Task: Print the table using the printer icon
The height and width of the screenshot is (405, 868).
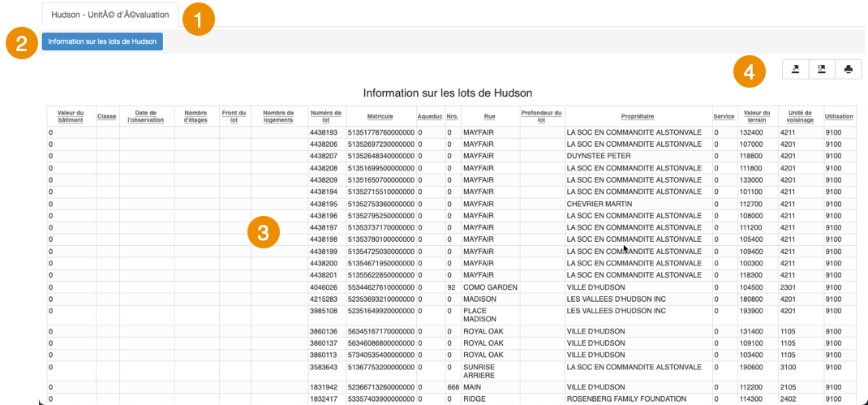Action: coord(849,69)
